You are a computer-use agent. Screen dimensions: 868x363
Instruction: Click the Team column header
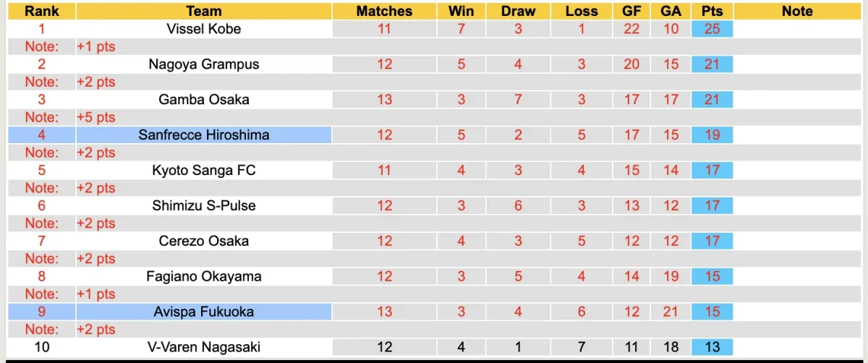pos(203,11)
